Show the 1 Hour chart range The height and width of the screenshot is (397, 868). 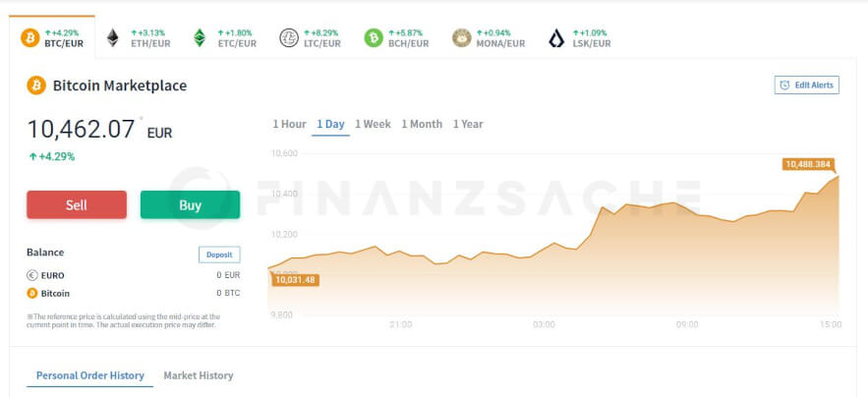click(289, 124)
